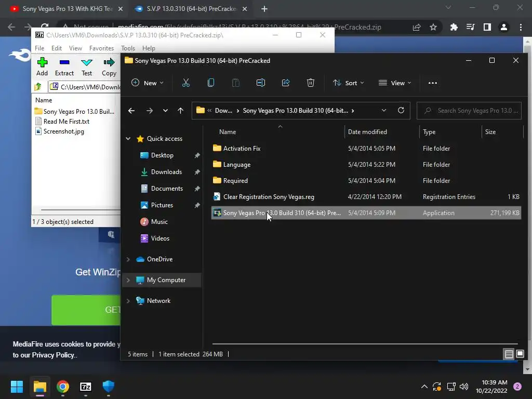
Task: Open 7-Zip View menu
Action: point(75,48)
